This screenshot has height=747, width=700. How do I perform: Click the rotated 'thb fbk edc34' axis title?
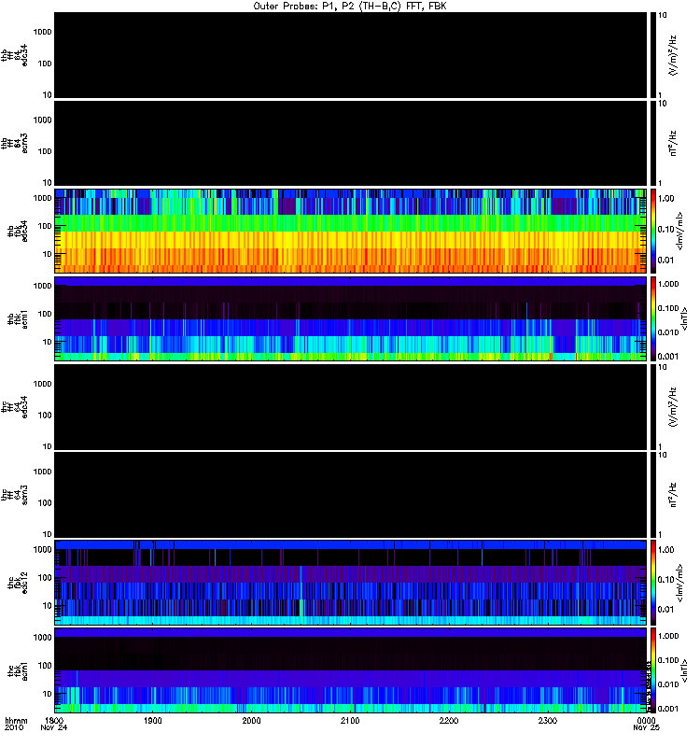[18, 231]
